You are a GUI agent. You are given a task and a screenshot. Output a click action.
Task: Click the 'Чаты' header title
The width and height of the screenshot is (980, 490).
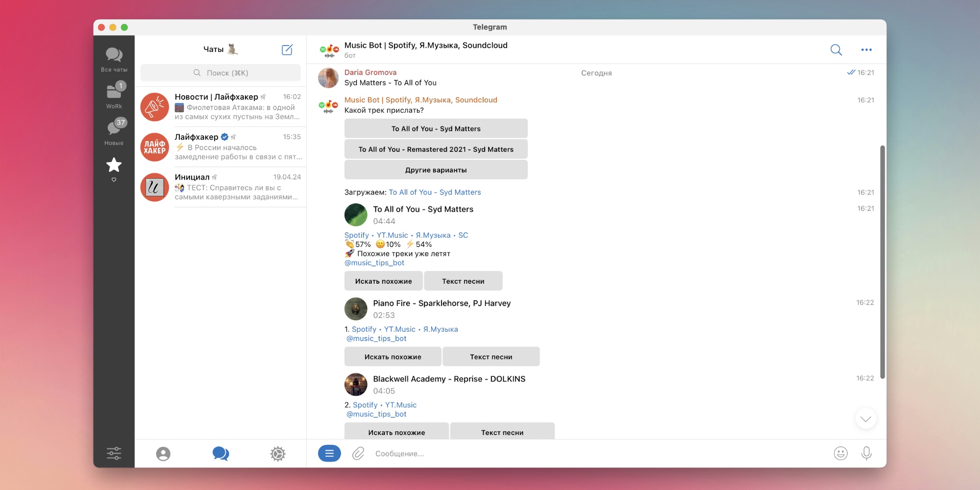point(213,49)
